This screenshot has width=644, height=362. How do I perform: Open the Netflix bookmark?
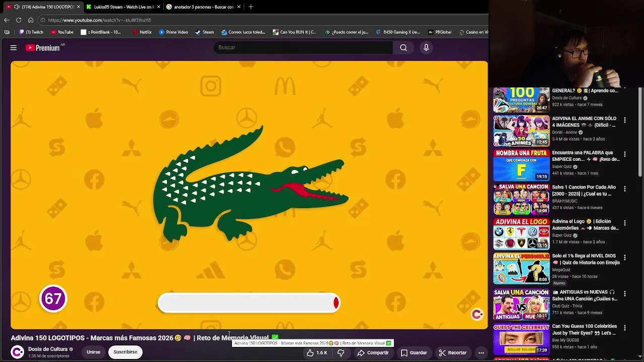142,32
